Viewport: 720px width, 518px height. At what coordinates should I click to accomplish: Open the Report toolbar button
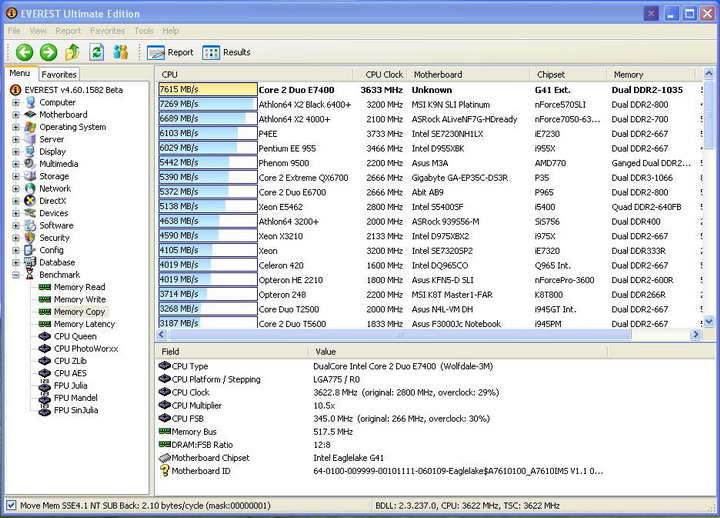pos(170,52)
